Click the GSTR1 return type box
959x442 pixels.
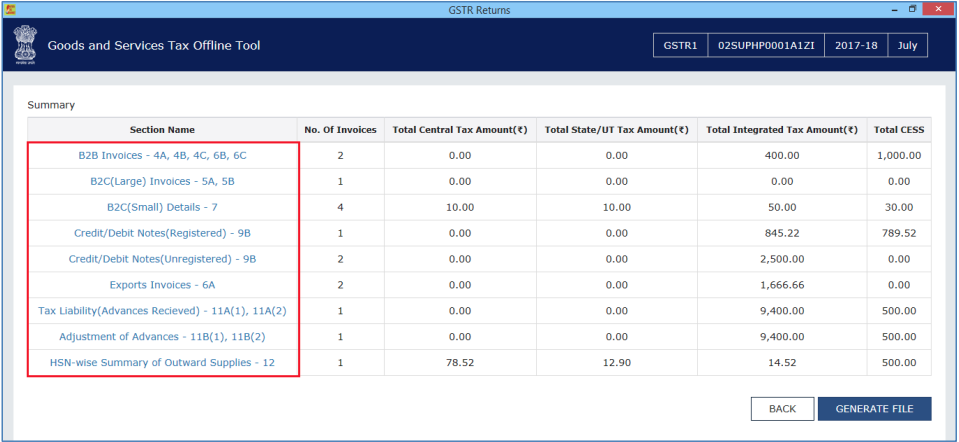tap(679, 46)
